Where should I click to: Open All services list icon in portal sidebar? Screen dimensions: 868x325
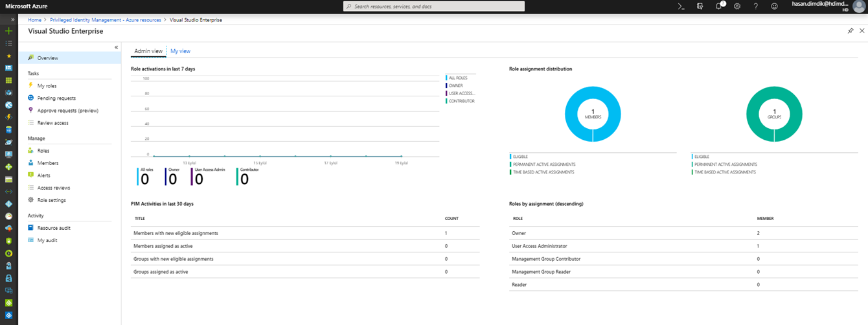(8, 43)
